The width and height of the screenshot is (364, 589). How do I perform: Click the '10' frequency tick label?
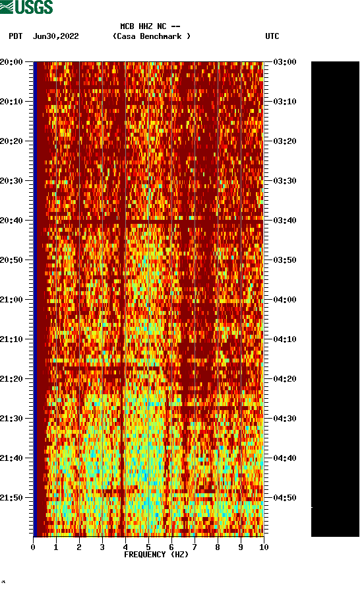[x=264, y=547]
